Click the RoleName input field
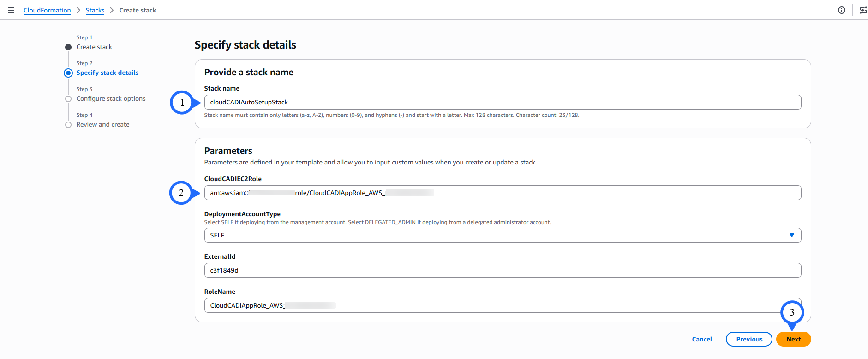This screenshot has height=359, width=868. tap(503, 305)
